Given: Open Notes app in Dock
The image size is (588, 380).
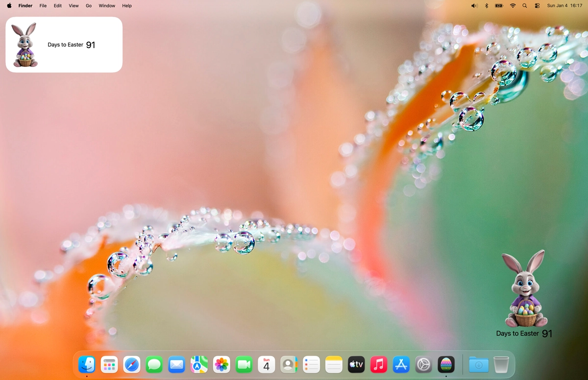Looking at the screenshot, I should pyautogui.click(x=334, y=364).
